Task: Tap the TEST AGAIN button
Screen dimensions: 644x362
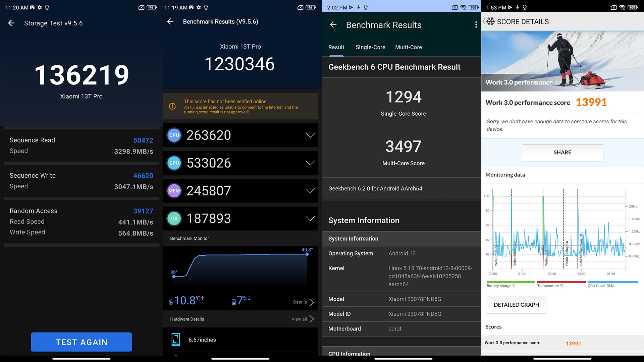Action: coord(82,342)
